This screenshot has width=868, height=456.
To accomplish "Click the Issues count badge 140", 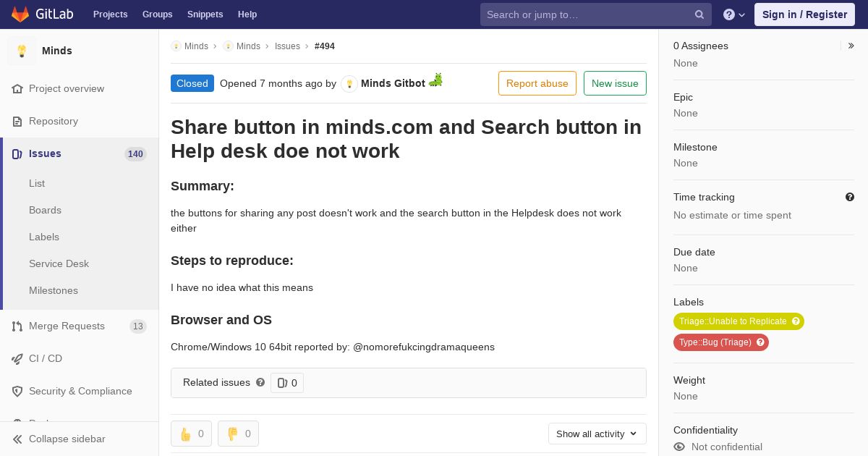I will (135, 153).
